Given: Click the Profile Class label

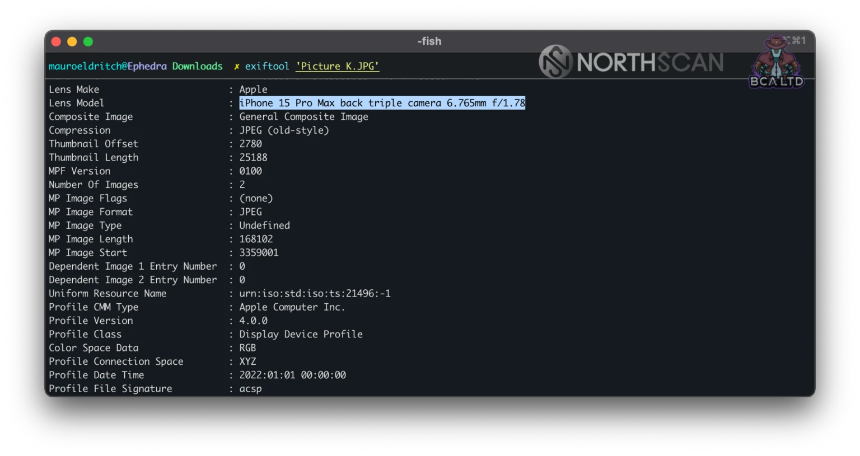Looking at the screenshot, I should pos(85,334).
